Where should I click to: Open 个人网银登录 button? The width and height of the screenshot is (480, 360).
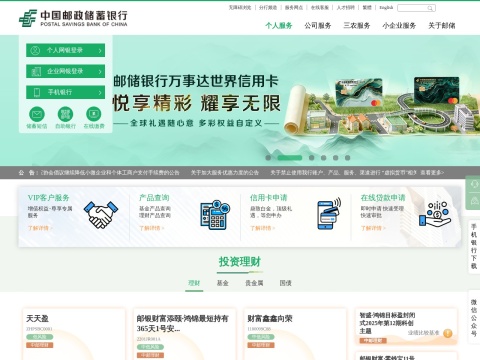(65, 50)
